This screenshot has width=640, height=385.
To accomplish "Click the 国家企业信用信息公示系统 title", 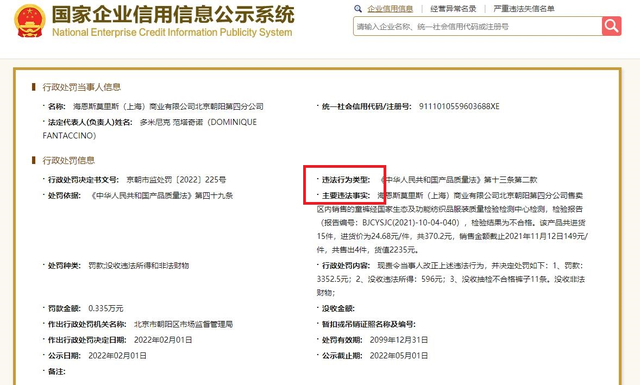I will 173,14.
